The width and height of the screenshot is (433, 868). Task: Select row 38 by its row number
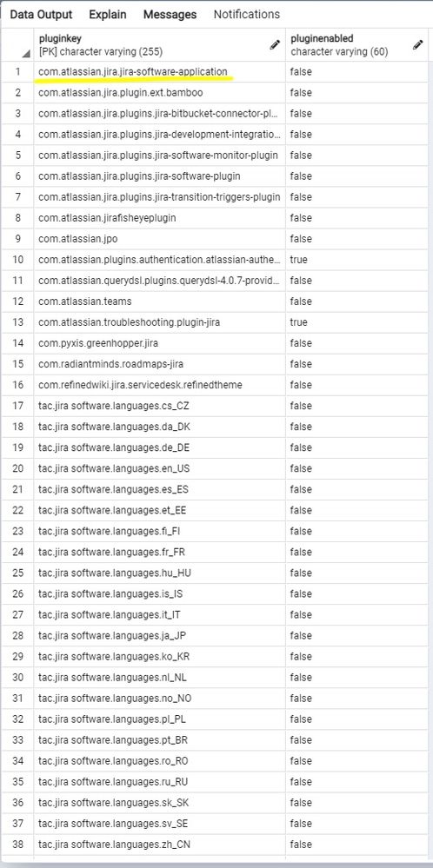(17, 845)
